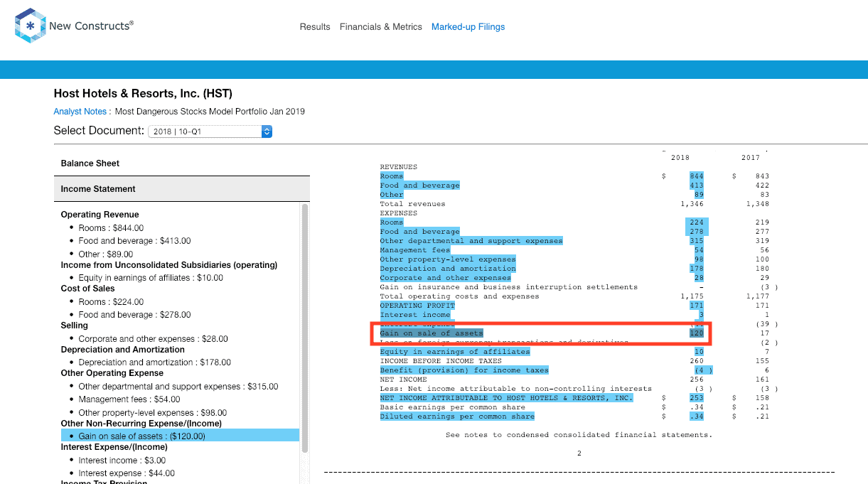
Task: Click INCOME BEFORE INCOME TAXES line in filing
Action: (441, 361)
